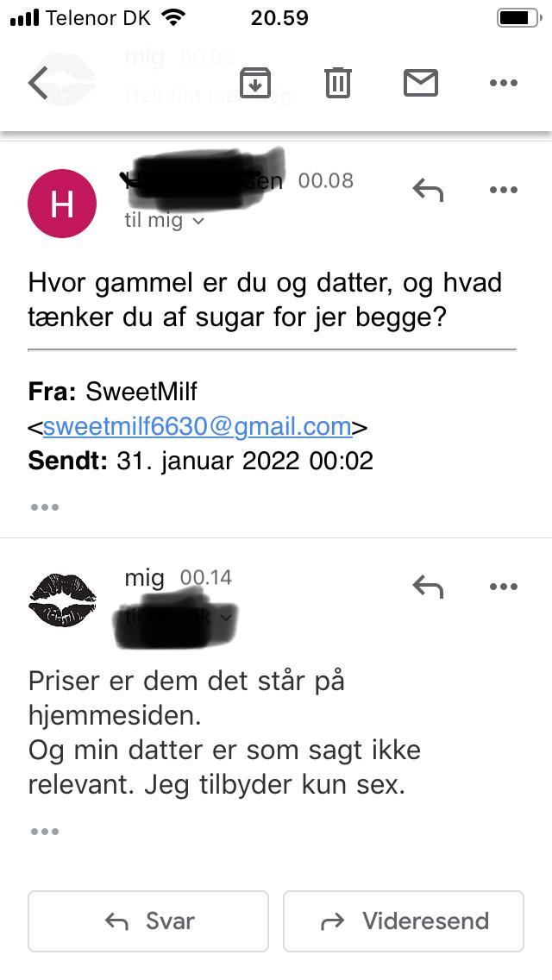Mark conversation as unread using envelope icon
This screenshot has height=980, width=552.
(x=421, y=84)
